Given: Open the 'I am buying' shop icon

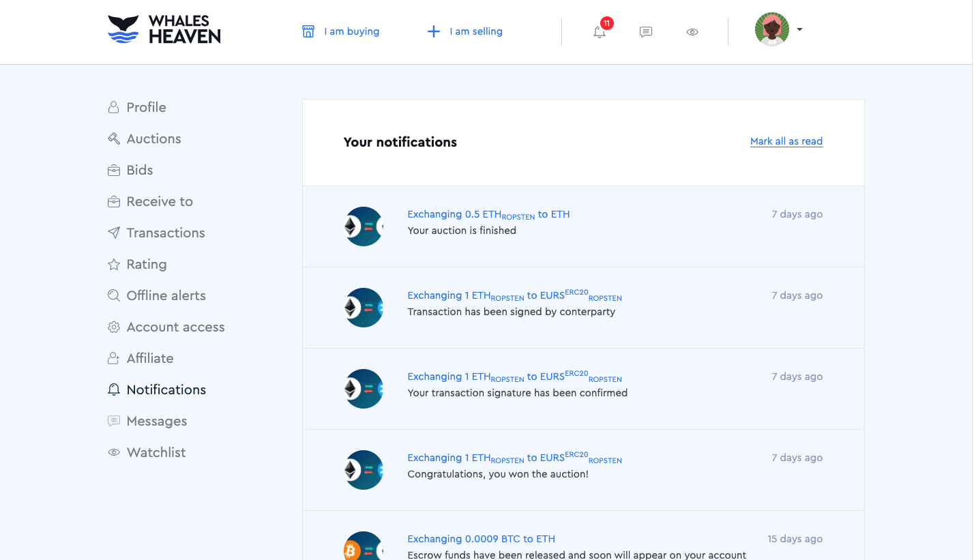Looking at the screenshot, I should [308, 31].
